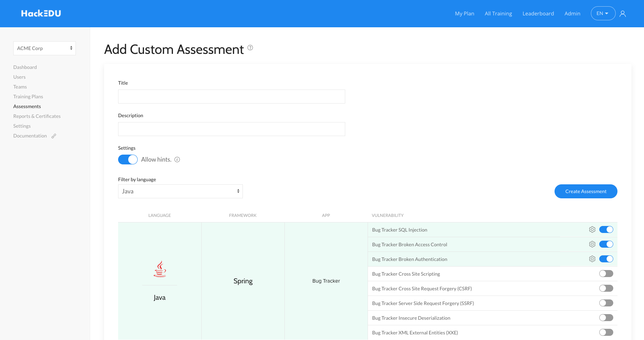Open Leaderboard in top navigation
Viewport: 644px width, 340px height.
pos(538,14)
